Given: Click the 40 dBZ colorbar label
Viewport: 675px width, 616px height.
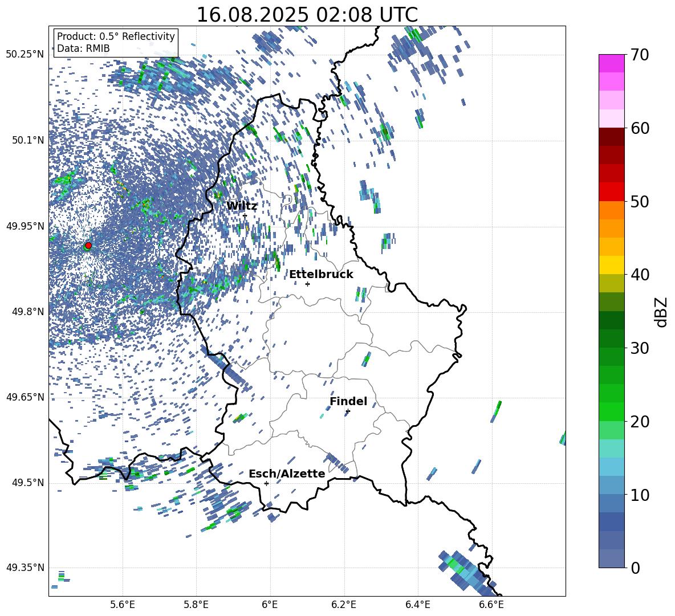Looking at the screenshot, I should [640, 275].
